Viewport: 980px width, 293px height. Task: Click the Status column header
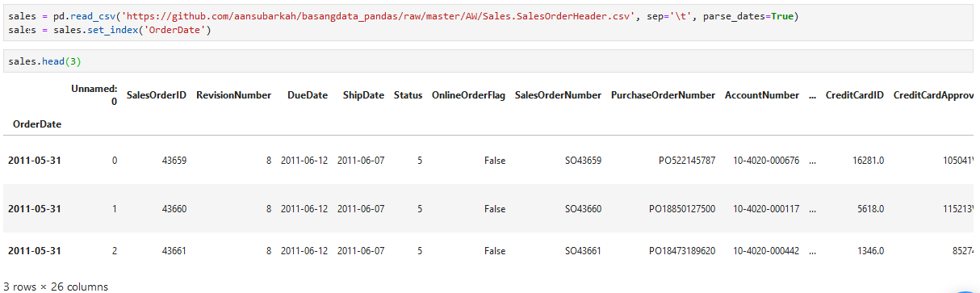(408, 95)
